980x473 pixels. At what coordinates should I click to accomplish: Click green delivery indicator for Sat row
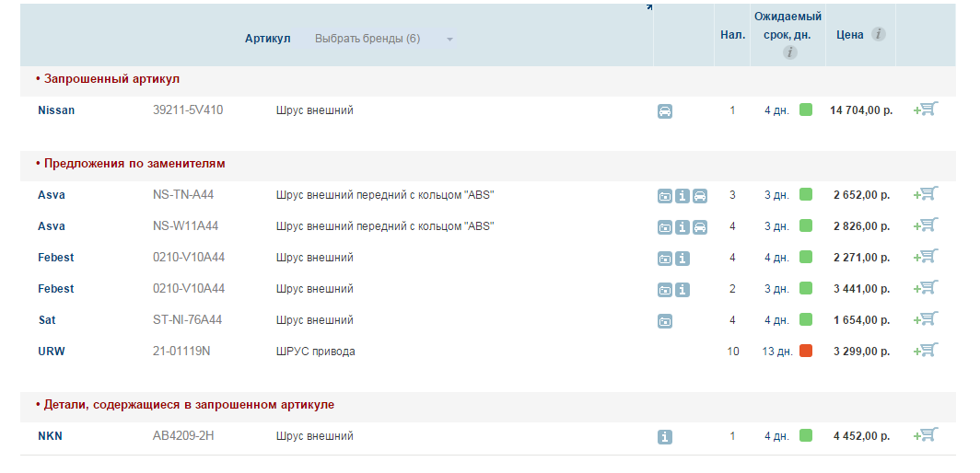[x=806, y=319]
